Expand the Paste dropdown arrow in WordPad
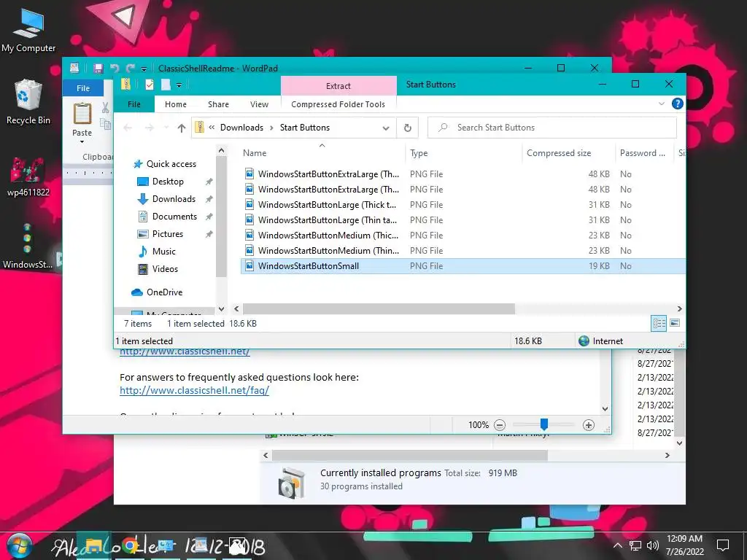The width and height of the screenshot is (747, 560). [x=82, y=142]
